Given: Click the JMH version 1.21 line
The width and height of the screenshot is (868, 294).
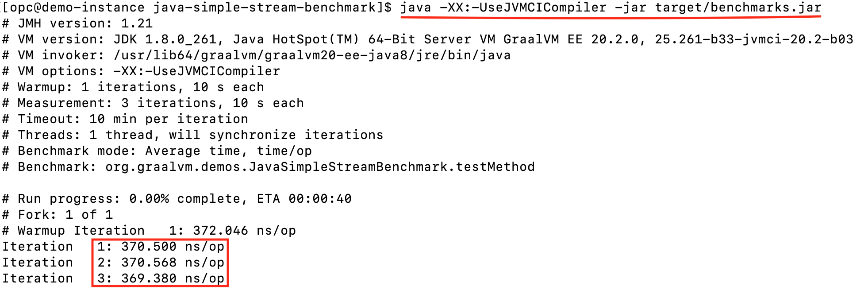Looking at the screenshot, I should [77, 23].
